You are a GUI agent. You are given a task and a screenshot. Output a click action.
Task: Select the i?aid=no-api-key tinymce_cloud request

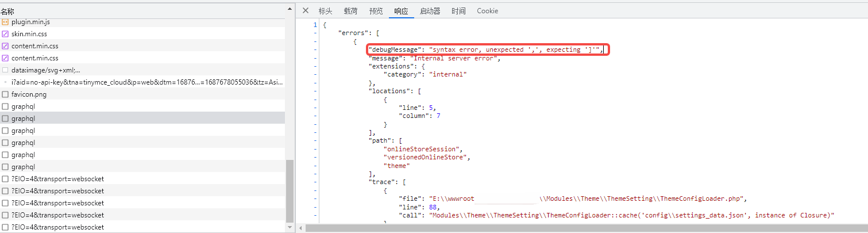pyautogui.click(x=142, y=82)
